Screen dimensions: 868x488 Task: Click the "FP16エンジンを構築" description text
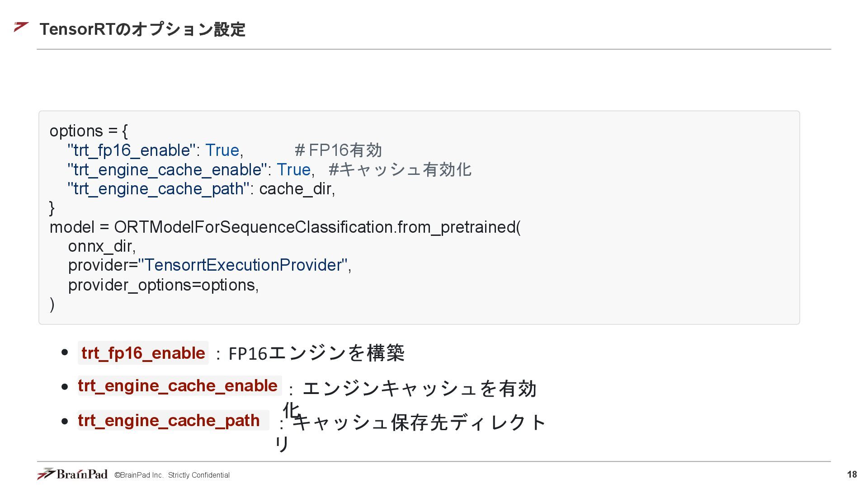tap(316, 353)
